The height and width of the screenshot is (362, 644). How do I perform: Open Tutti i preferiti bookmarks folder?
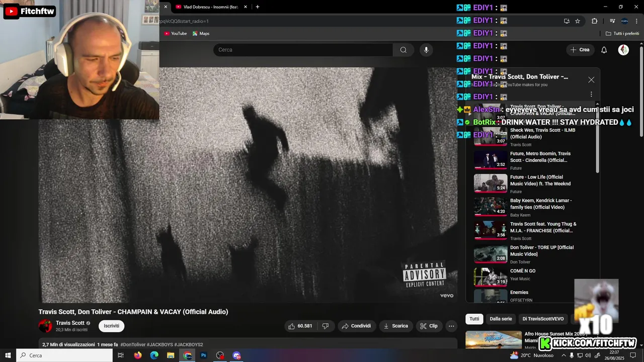(x=622, y=34)
